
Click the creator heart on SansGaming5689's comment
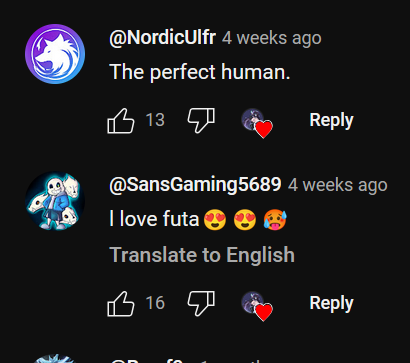pos(257,306)
